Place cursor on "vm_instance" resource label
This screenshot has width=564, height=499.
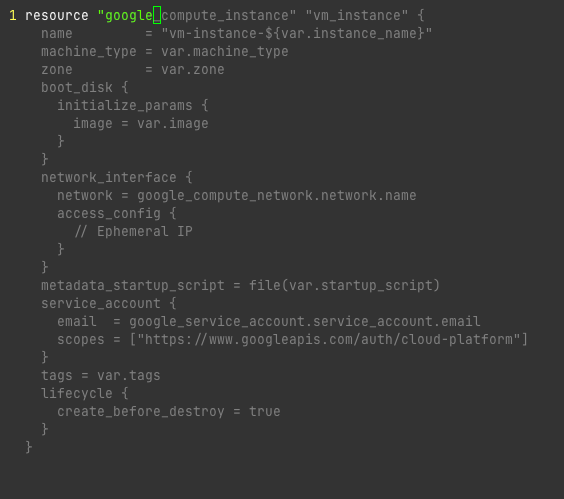(x=356, y=15)
